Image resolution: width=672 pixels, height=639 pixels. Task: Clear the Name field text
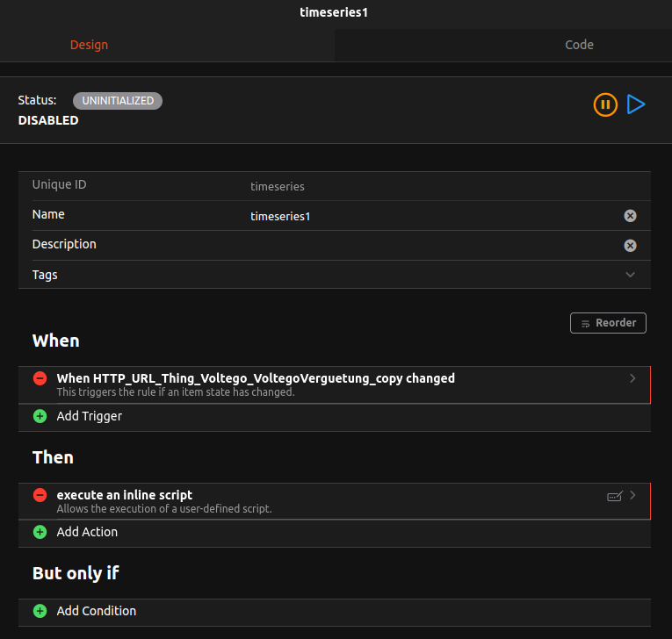tap(630, 216)
